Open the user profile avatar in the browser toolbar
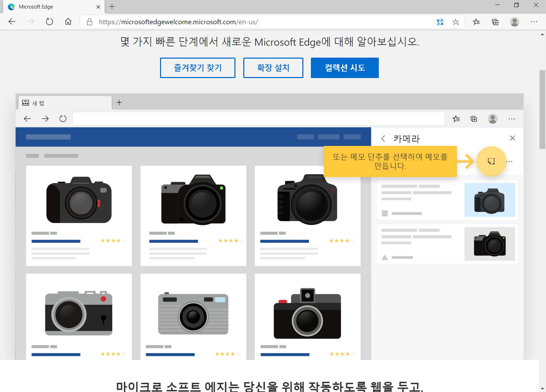The height and width of the screenshot is (392, 546). pos(515,22)
